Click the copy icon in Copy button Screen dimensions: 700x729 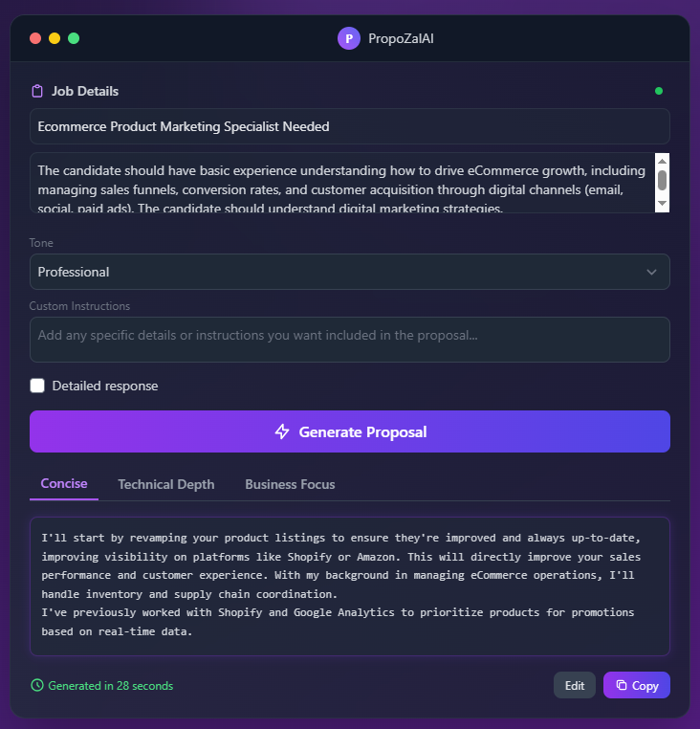pyautogui.click(x=622, y=685)
